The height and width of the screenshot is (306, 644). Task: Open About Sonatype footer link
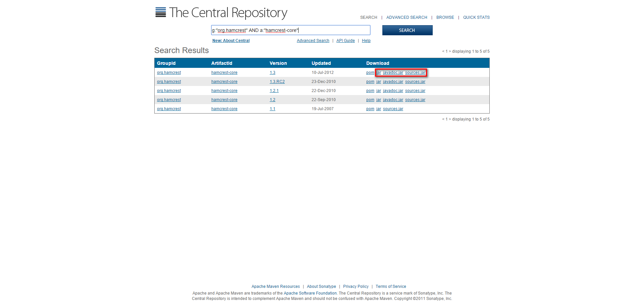321,287
